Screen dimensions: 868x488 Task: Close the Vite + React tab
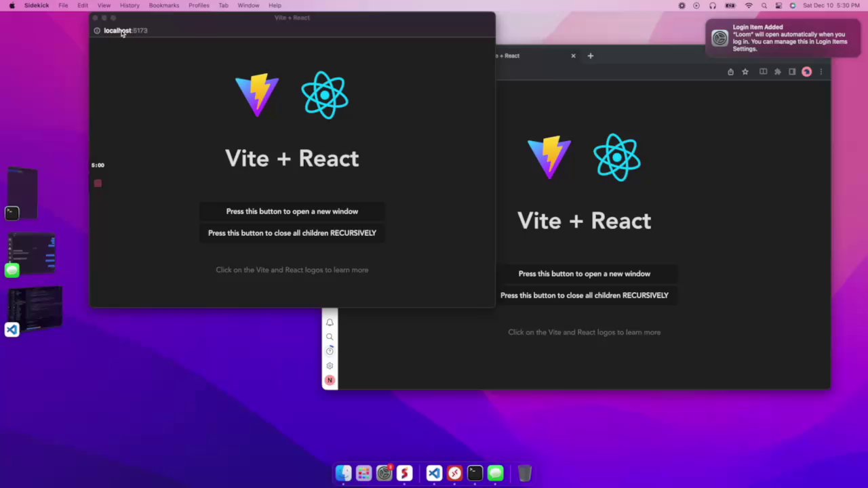coord(573,56)
